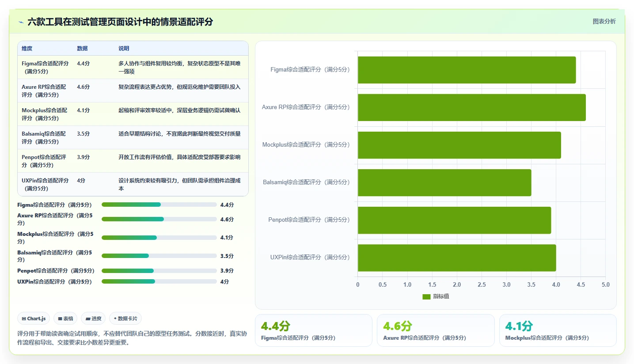This screenshot has height=364, width=634.
Task: Click the 维度 column header
Action: [27, 49]
